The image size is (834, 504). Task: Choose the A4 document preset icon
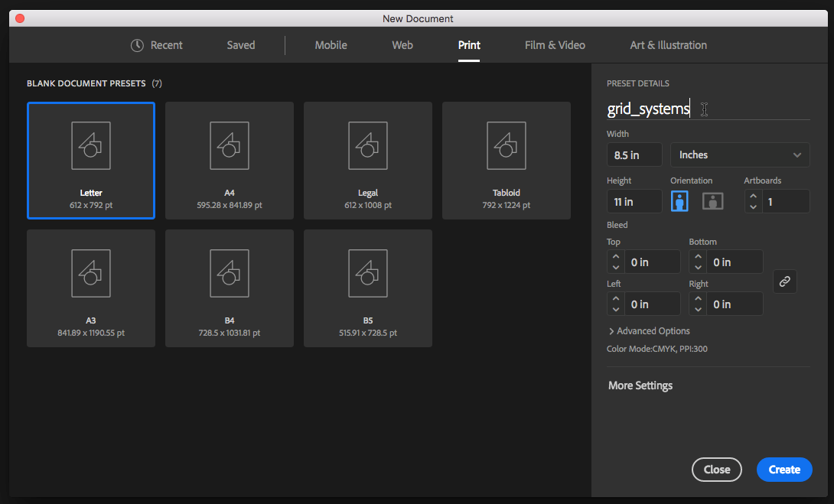pos(230,146)
